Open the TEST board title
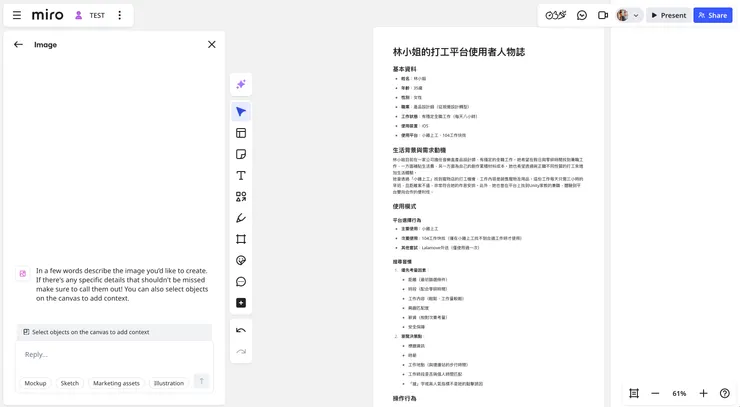Image resolution: width=740 pixels, height=407 pixels. (97, 16)
